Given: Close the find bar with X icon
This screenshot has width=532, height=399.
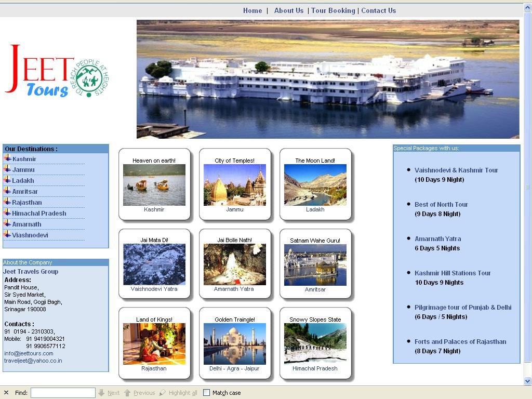Looking at the screenshot, I should tap(6, 393).
